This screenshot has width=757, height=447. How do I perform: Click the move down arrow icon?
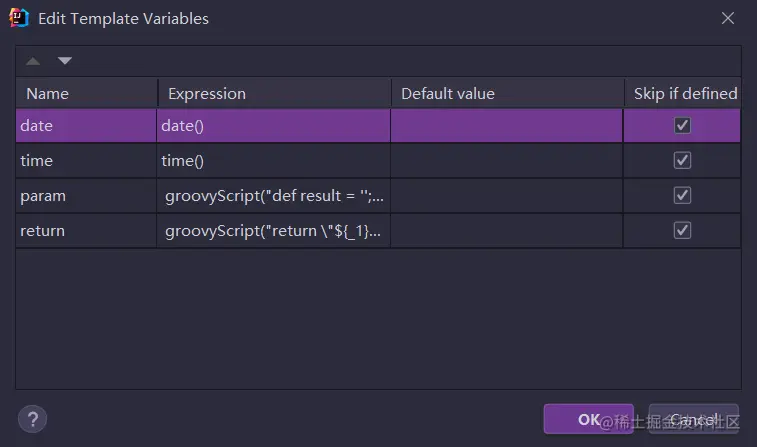(x=65, y=61)
